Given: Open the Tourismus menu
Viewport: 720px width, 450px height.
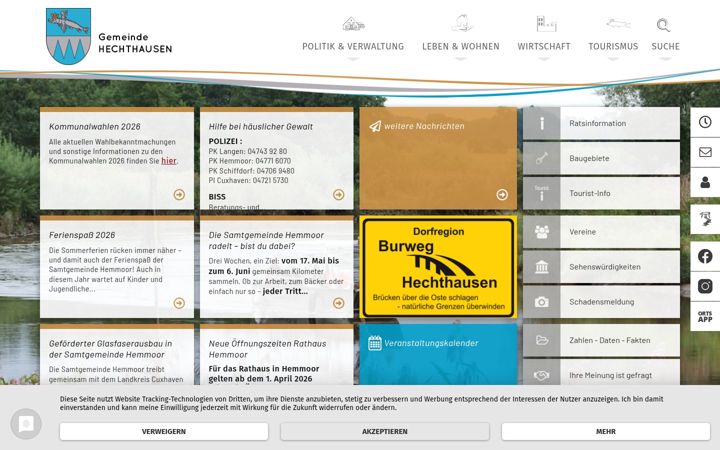Looking at the screenshot, I should point(613,46).
